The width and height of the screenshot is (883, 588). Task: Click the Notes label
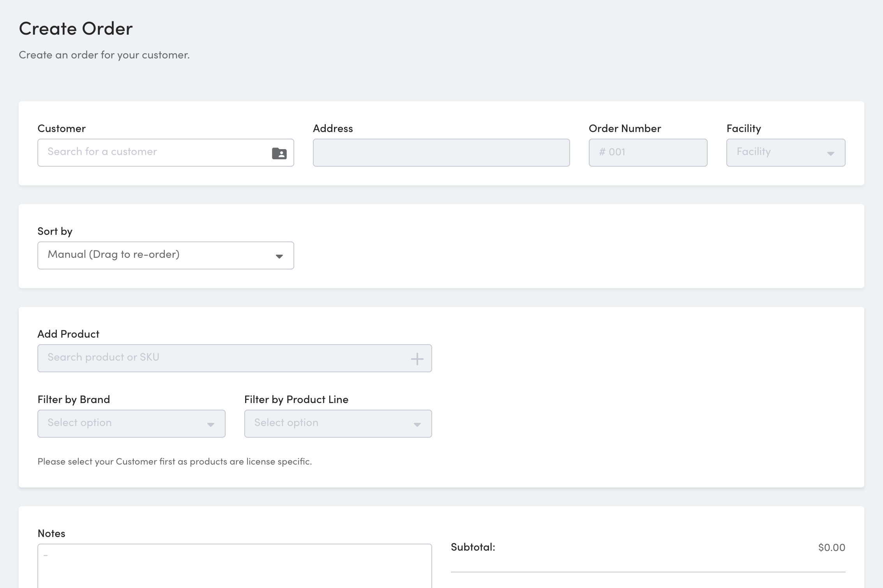[51, 533]
